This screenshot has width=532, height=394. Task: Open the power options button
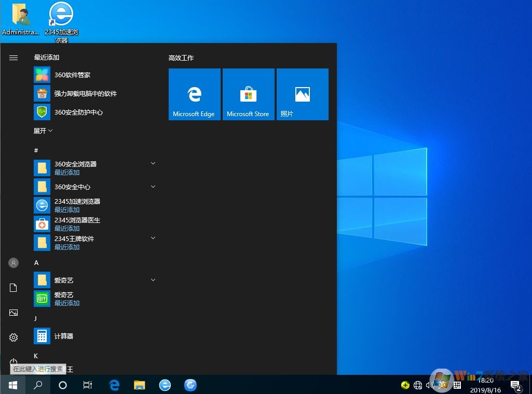click(13, 361)
